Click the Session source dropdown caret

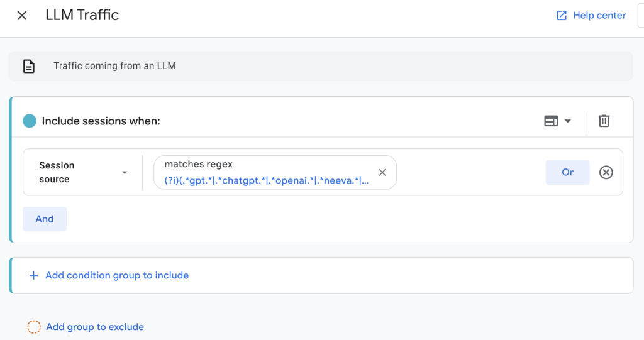125,173
